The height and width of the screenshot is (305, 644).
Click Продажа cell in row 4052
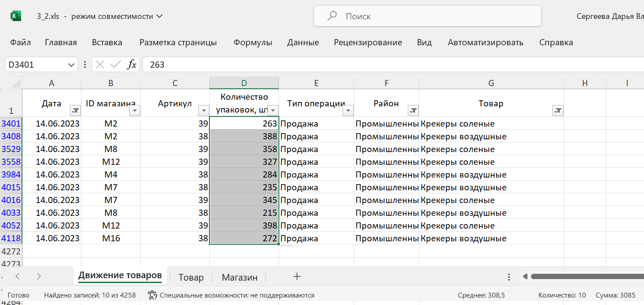316,225
